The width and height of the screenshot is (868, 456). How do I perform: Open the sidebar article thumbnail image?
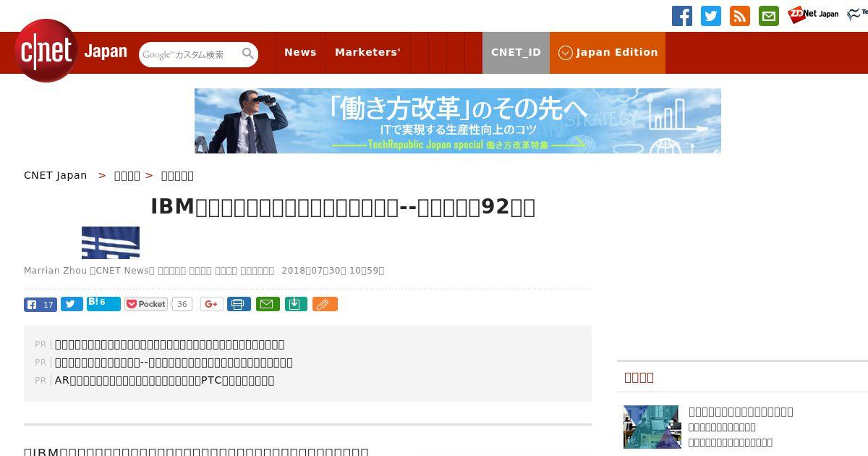coord(652,427)
